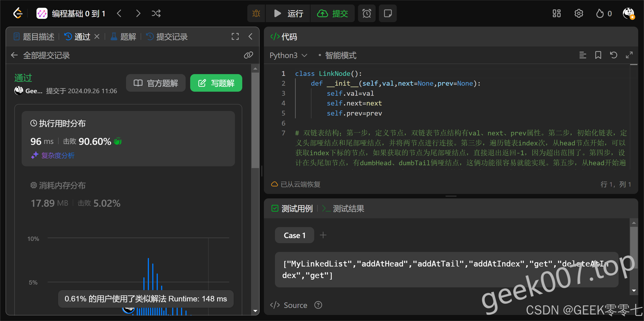Screen dimensions: 644x321
Task: Click the 写题解 button
Action: (x=216, y=83)
